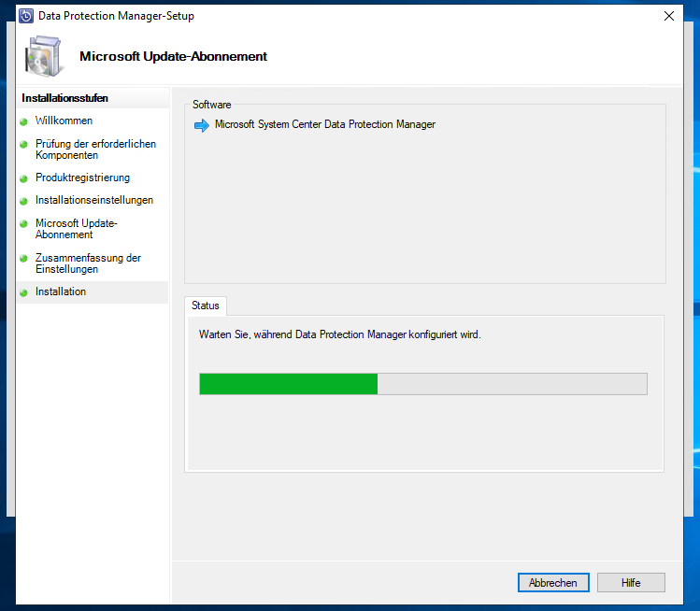Click the green bullet next to Produktregistrierung
Image resolution: width=700 pixels, height=611 pixels.
pos(23,178)
